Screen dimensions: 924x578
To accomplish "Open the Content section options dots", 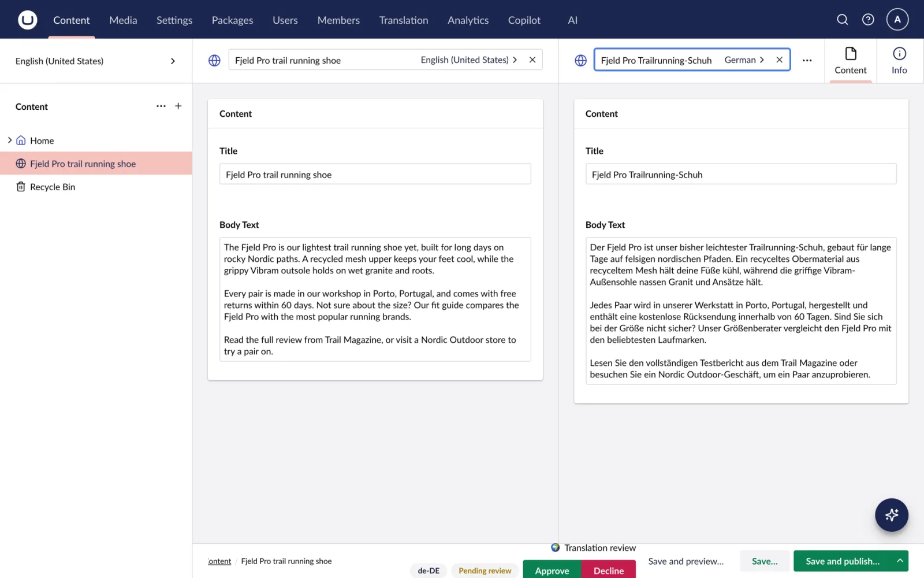I will (x=161, y=106).
